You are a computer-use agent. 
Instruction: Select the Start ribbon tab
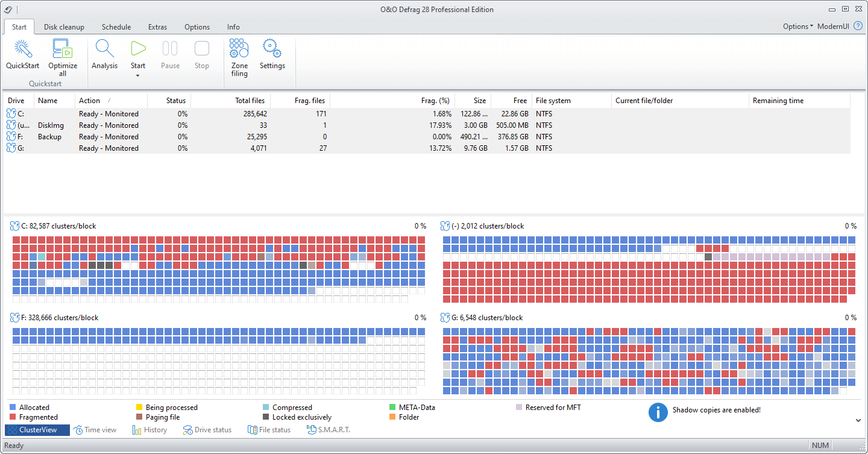pyautogui.click(x=19, y=27)
